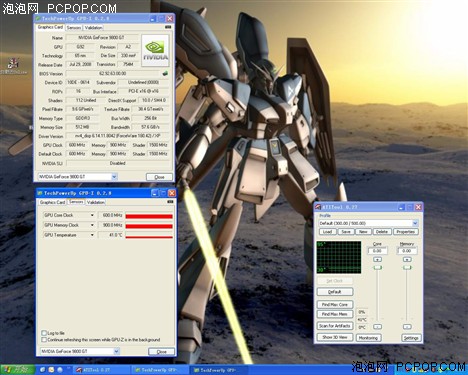The image size is (468, 375).
Task: Expand the GPU Memory Clock sensor dropdown
Action: coord(92,225)
